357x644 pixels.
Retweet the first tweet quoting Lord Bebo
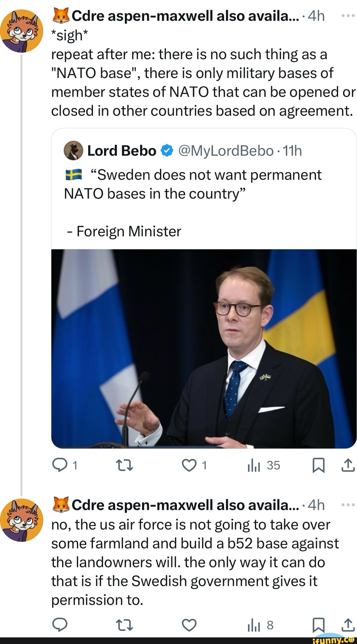point(125,465)
